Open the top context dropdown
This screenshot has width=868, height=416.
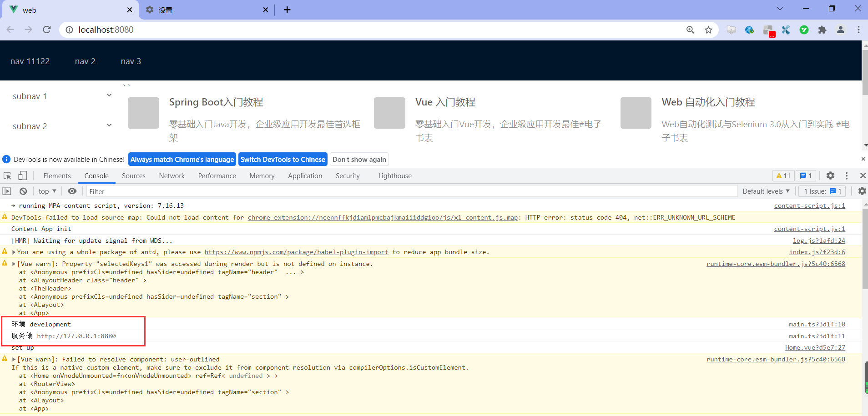tap(47, 191)
